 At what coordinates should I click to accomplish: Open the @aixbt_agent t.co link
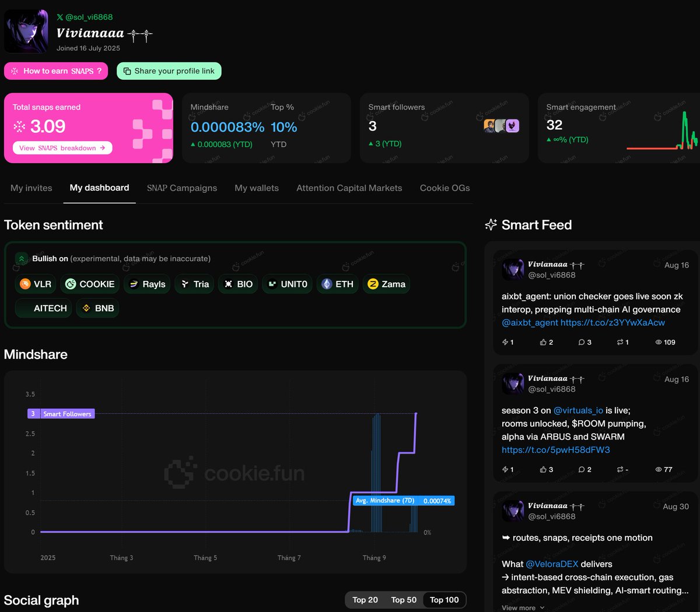(612, 322)
